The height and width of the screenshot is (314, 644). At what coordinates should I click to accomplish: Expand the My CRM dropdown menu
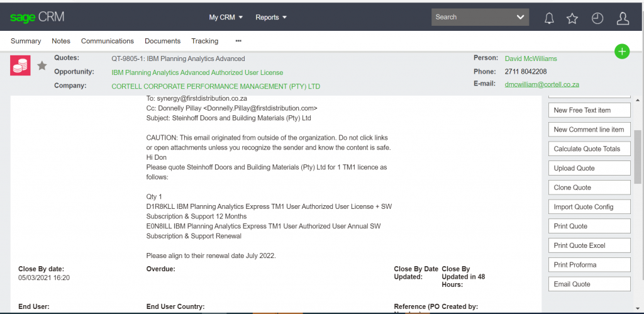click(226, 18)
